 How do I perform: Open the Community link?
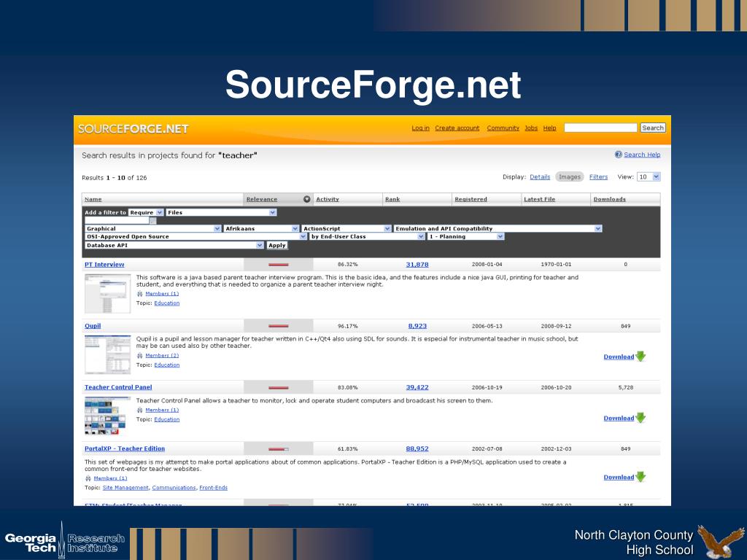coord(503,128)
